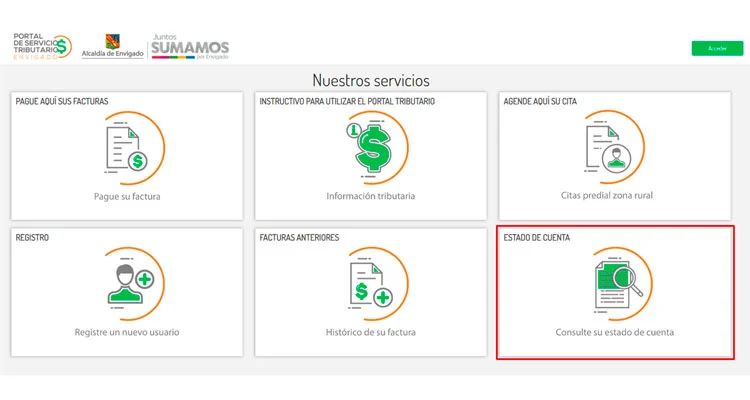Open Histórico de su factura link
The image size is (750, 400).
coord(371,332)
